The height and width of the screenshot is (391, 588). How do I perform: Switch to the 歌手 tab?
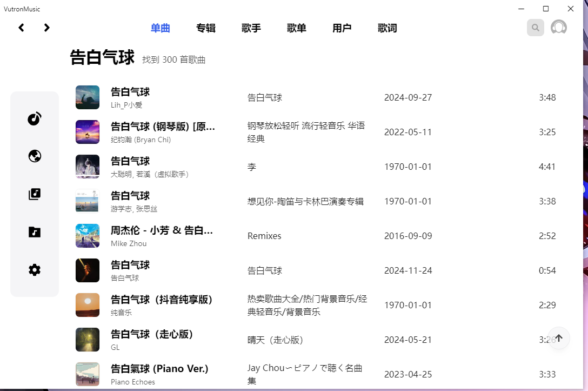(x=251, y=28)
